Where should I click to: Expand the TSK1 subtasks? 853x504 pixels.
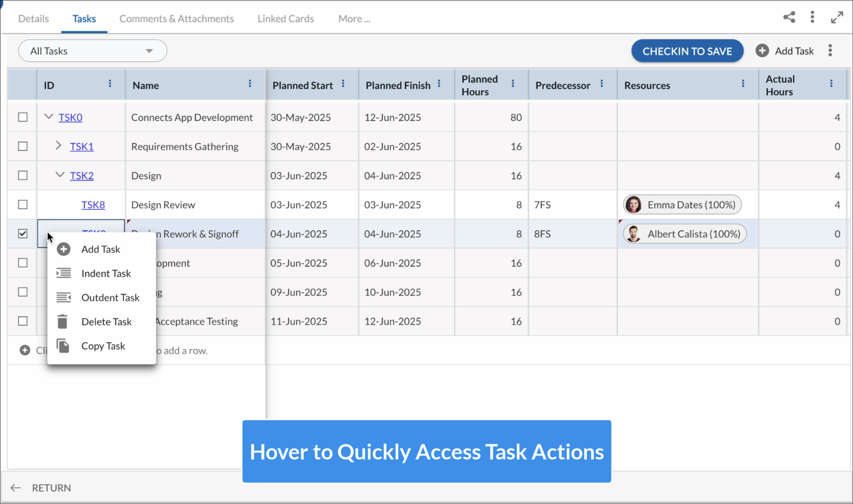58,146
